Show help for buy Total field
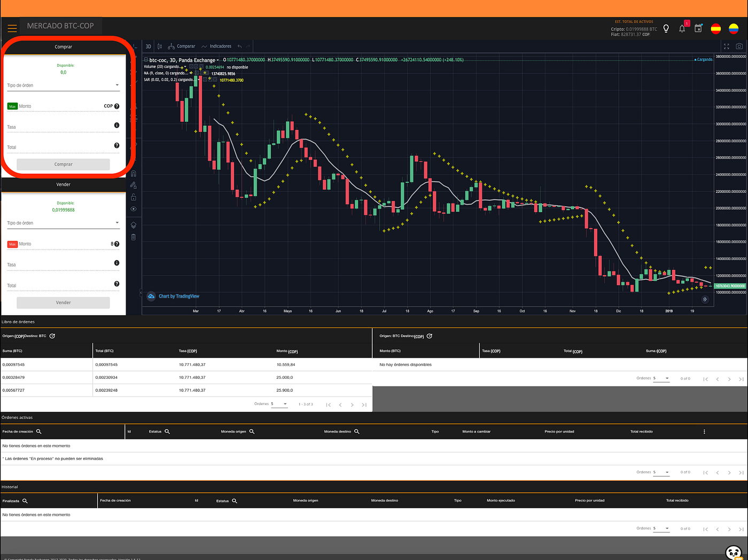Screen dimensions: 748x560 point(116,145)
